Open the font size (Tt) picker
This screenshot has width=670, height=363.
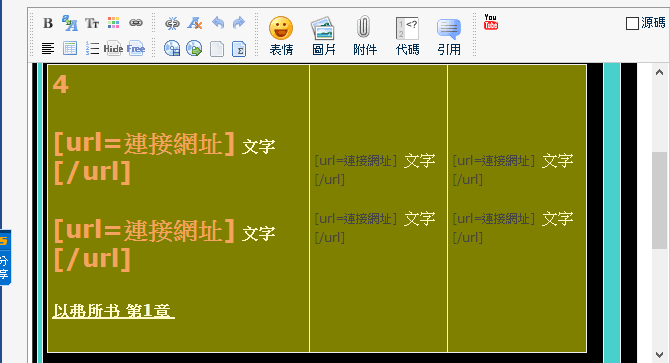point(92,23)
